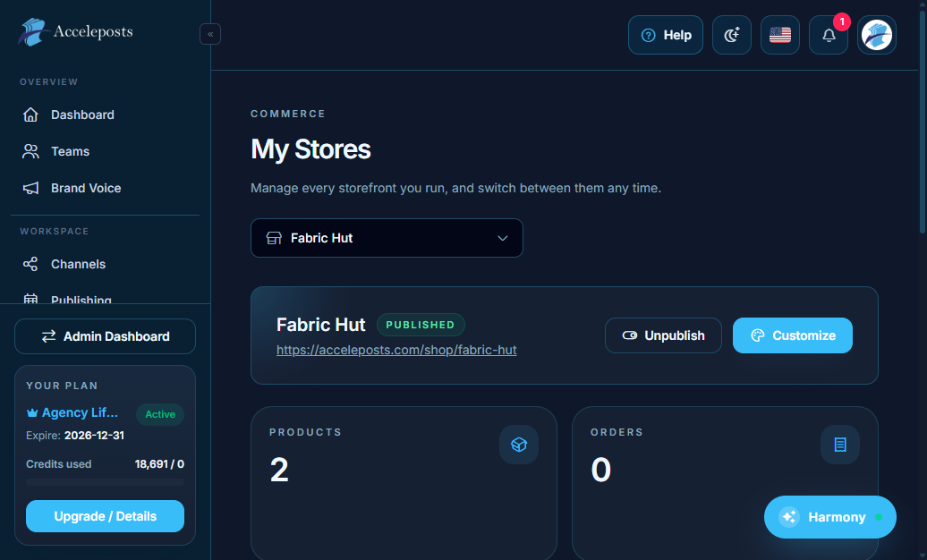Click the Acceleposts logo icon
The width and height of the screenshot is (927, 560).
33,32
